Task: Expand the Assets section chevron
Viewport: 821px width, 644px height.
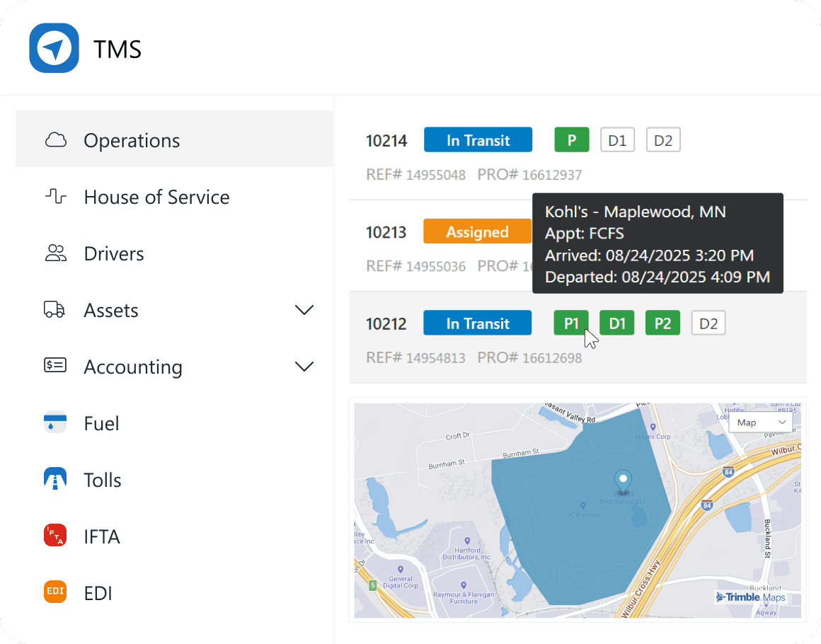Action: 304,310
